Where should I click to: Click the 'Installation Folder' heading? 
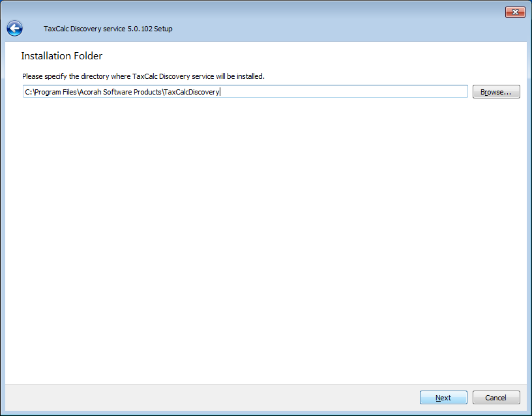[x=61, y=56]
